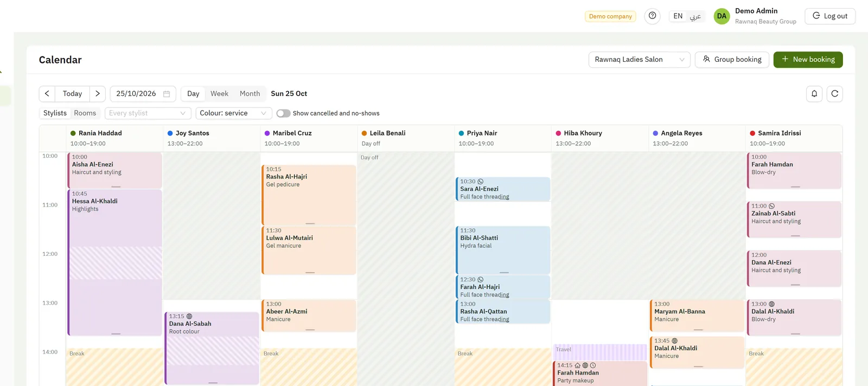868x386 pixels.
Task: Open Bibi Al-Shatti Hydra facial appointment
Action: (x=503, y=250)
